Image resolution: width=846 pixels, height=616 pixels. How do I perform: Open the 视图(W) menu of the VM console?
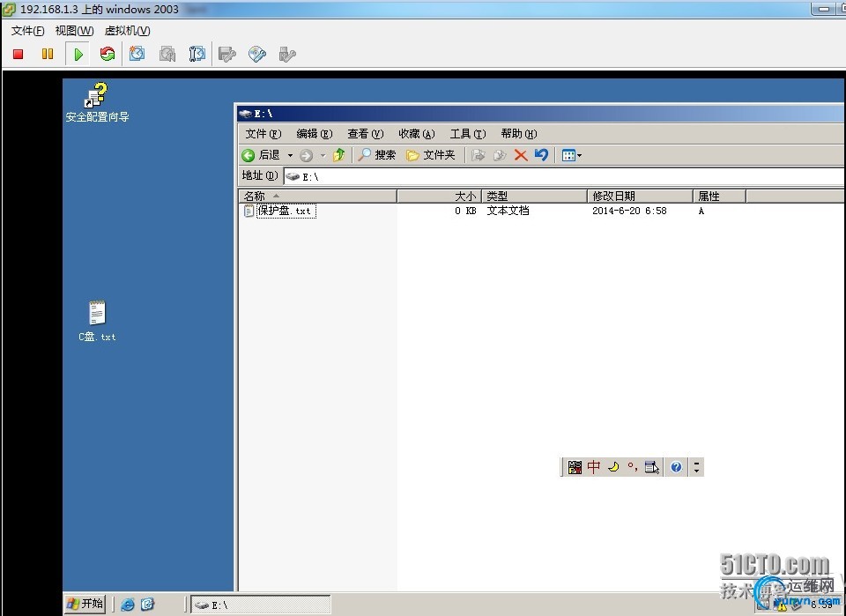coord(74,32)
